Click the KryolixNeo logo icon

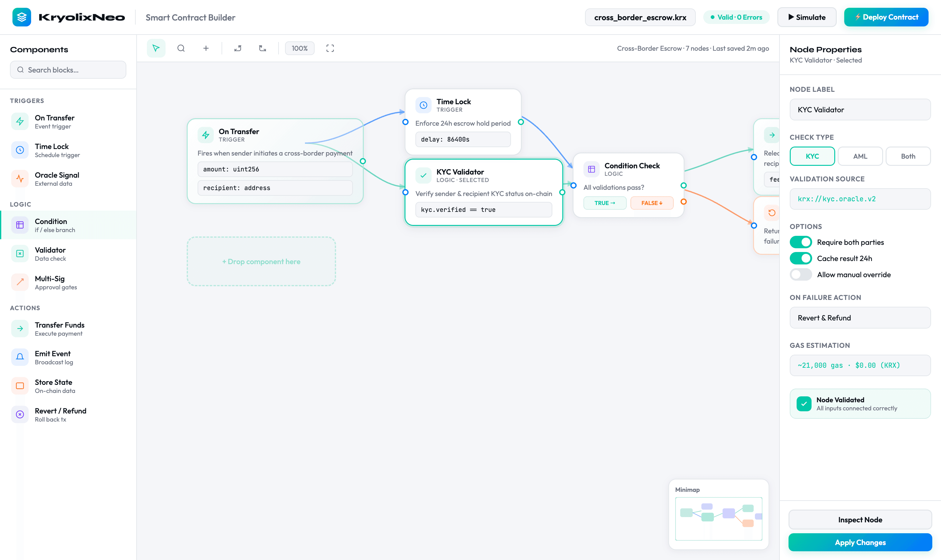click(21, 17)
